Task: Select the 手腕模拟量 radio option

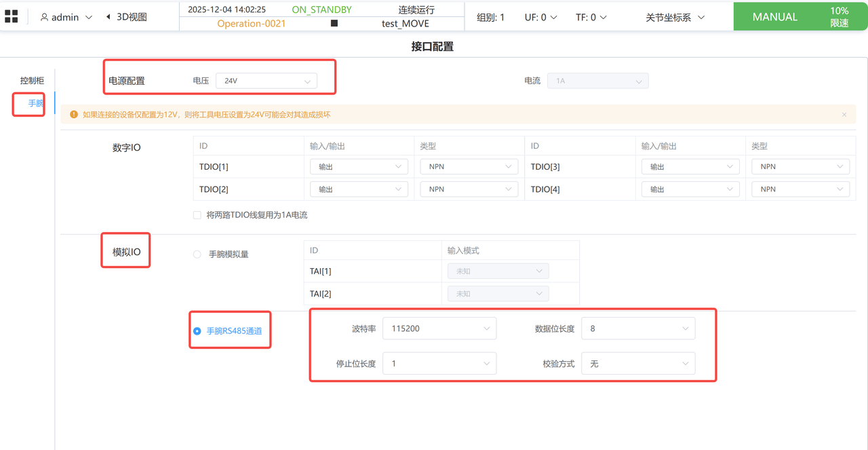Action: pyautogui.click(x=197, y=255)
